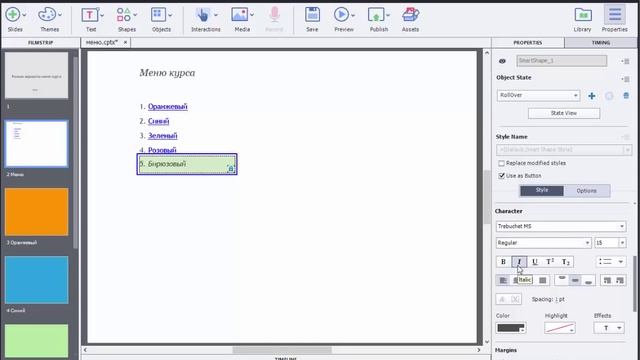Click the Save floppy icon
This screenshot has height=360, width=640.
pyautogui.click(x=312, y=15)
